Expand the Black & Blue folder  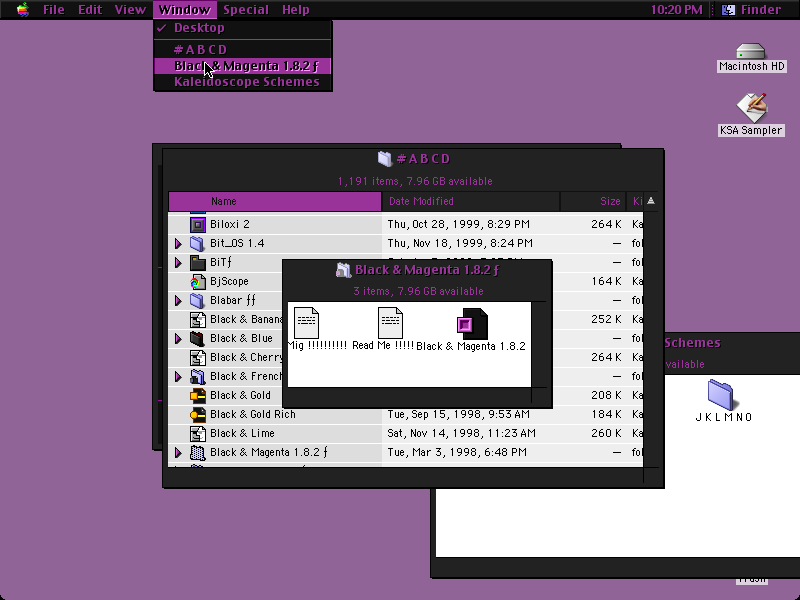coord(178,339)
